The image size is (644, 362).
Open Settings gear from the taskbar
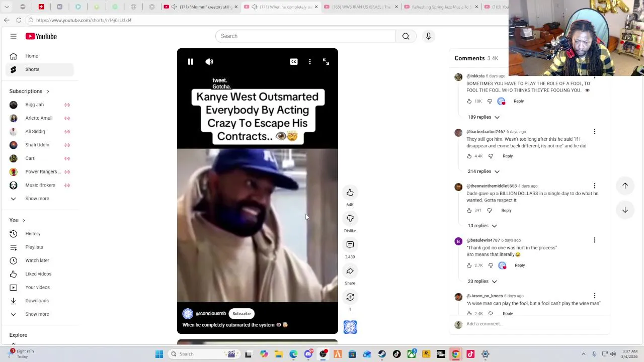coord(486,354)
